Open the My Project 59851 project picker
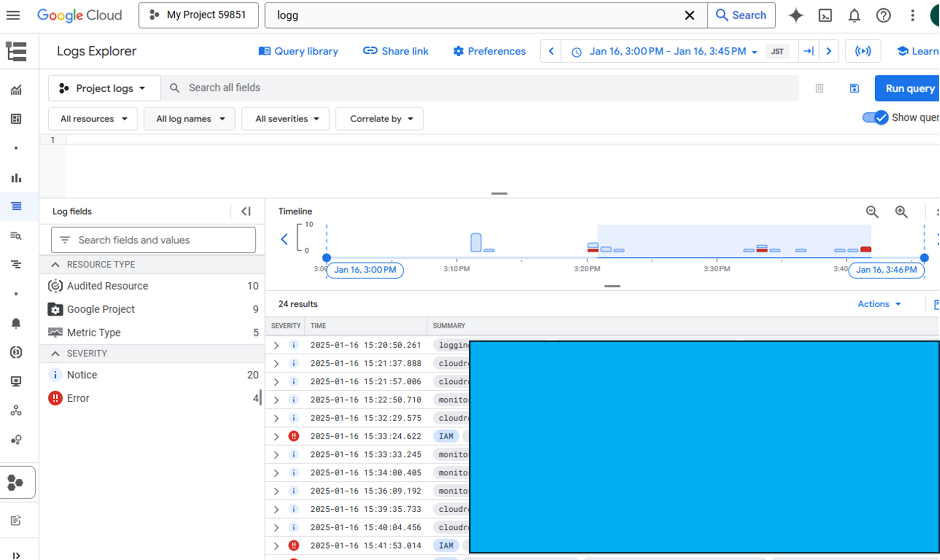Viewport: 940px width, 560px height. (x=199, y=15)
